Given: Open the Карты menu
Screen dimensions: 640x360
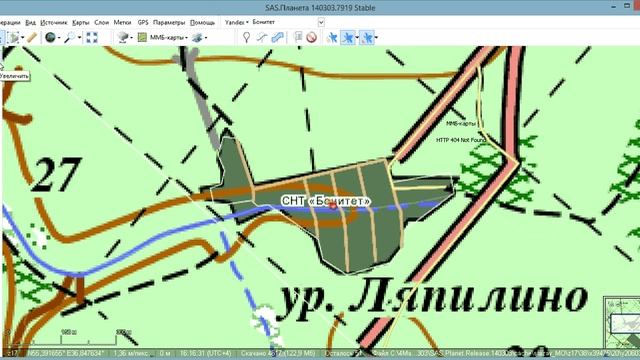Looking at the screenshot, I should (x=80, y=22).
